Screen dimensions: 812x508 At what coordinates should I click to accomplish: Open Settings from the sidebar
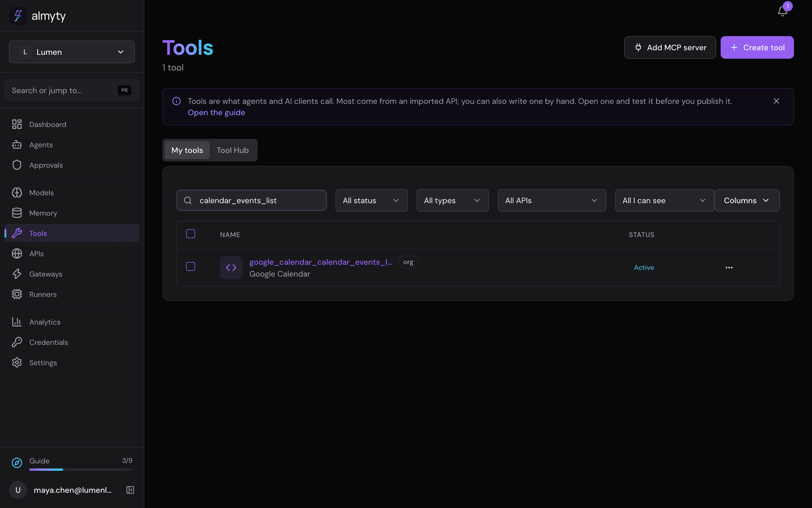coord(72,363)
